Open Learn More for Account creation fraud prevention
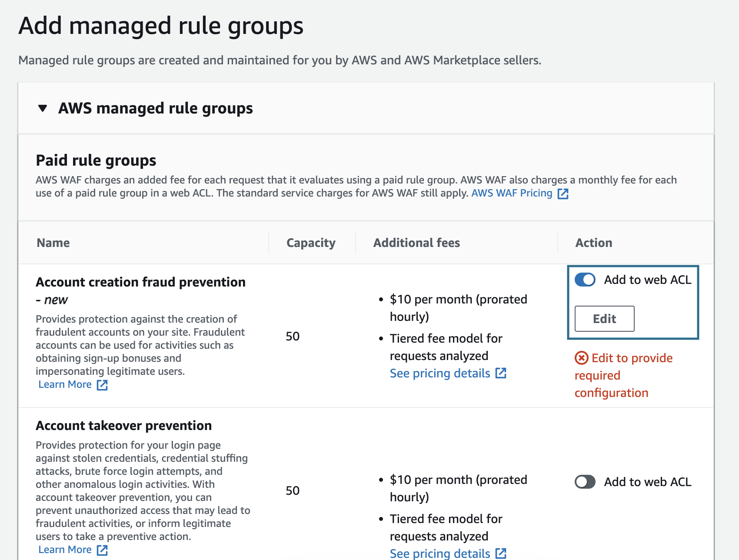 65,384
